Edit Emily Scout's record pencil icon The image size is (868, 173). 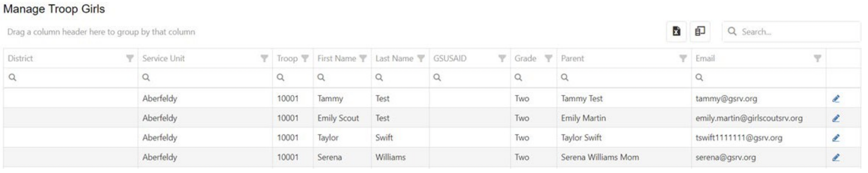coord(836,118)
